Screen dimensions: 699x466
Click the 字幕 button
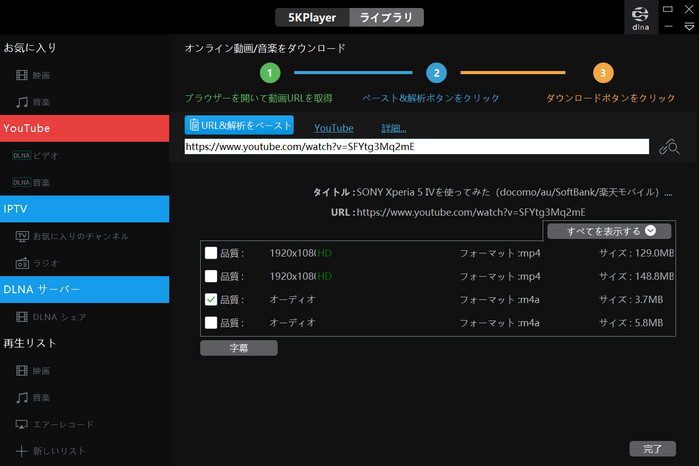[x=239, y=348]
